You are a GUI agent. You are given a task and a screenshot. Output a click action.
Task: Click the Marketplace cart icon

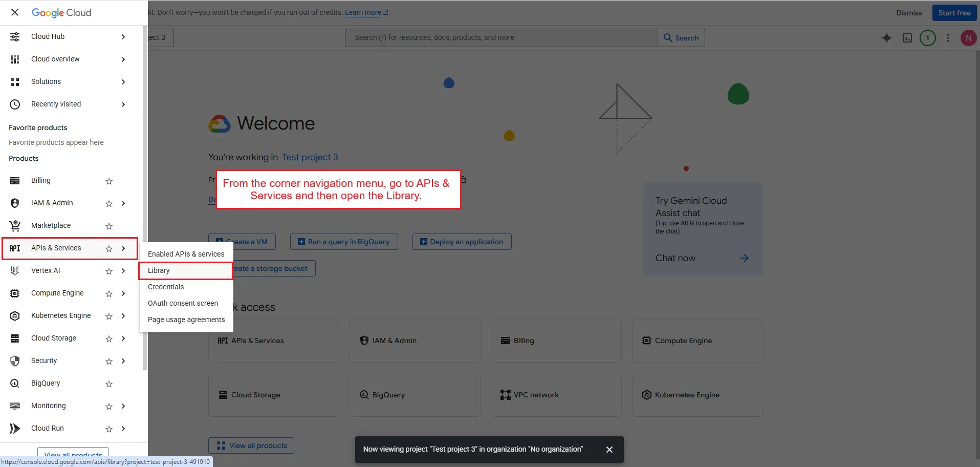point(15,226)
